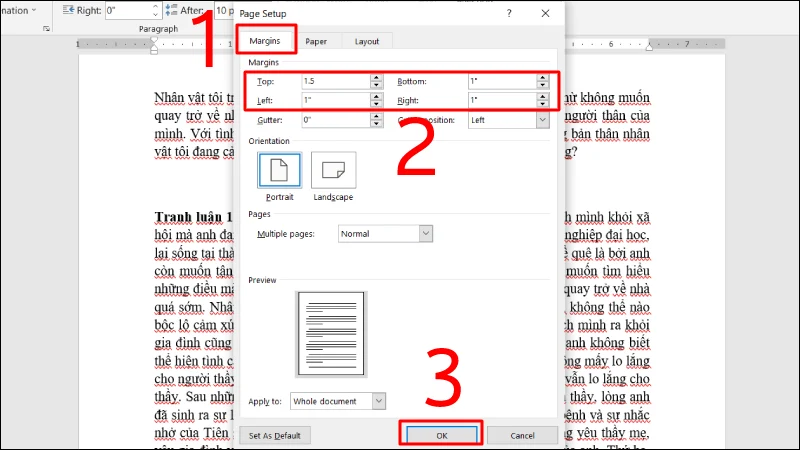Open the Apply to dropdown
Screen dimensions: 800x450
[x=378, y=401]
